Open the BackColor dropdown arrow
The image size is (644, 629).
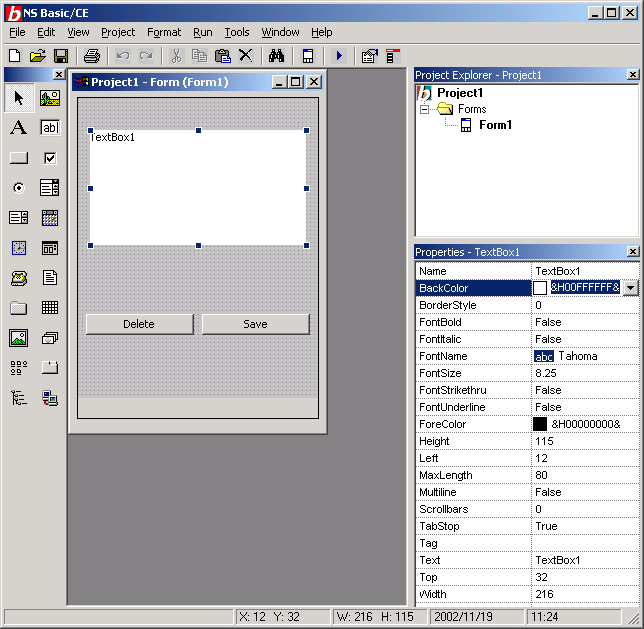(x=630, y=288)
